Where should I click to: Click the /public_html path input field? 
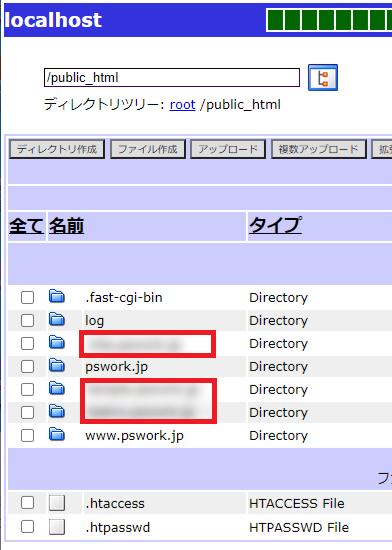[172, 78]
